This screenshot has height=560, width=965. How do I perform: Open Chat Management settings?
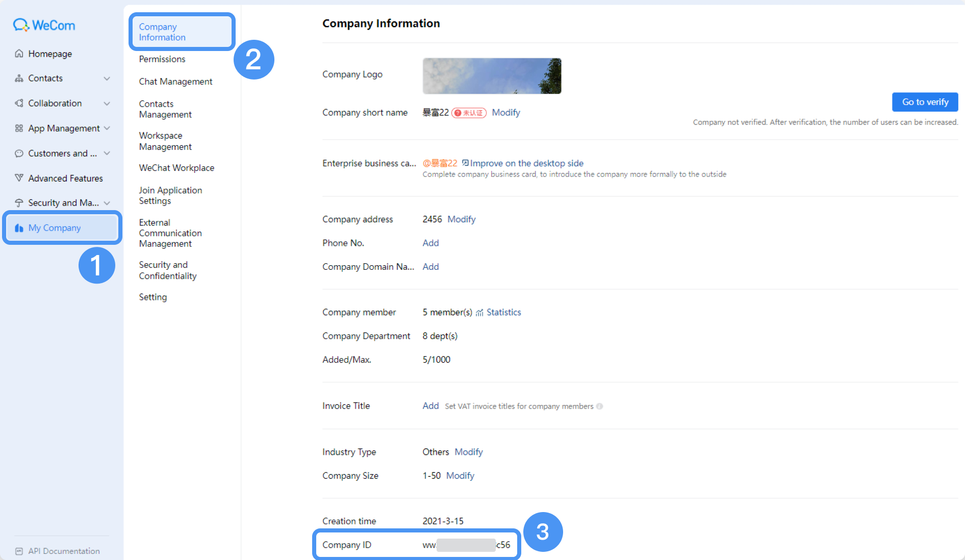tap(175, 82)
